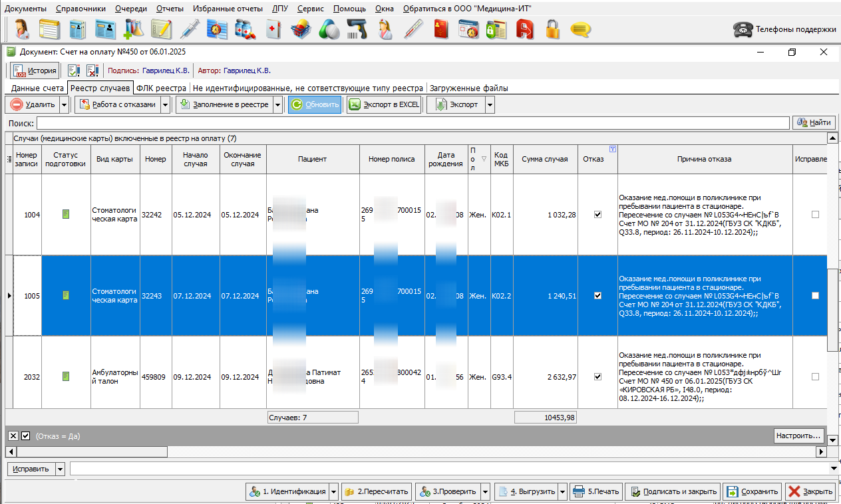This screenshot has width=841, height=504.
Task: Click green status icon in record 2032 row
Action: point(66,376)
